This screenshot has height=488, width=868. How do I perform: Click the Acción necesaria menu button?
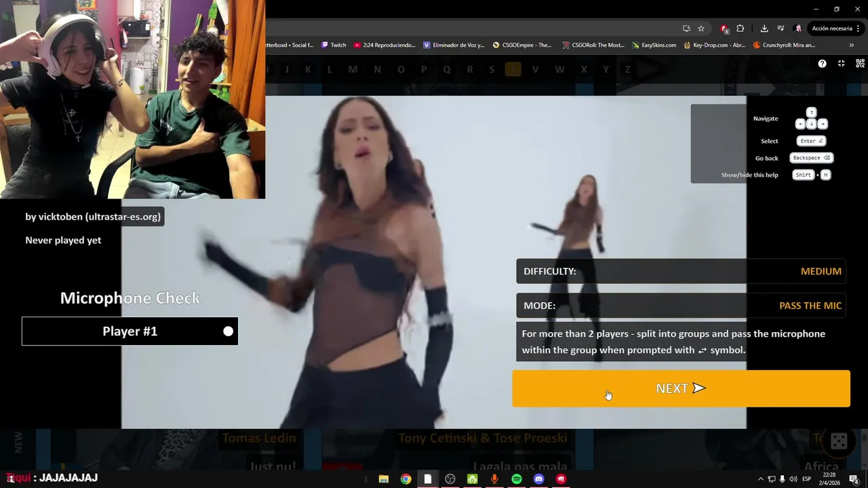pyautogui.click(x=835, y=28)
